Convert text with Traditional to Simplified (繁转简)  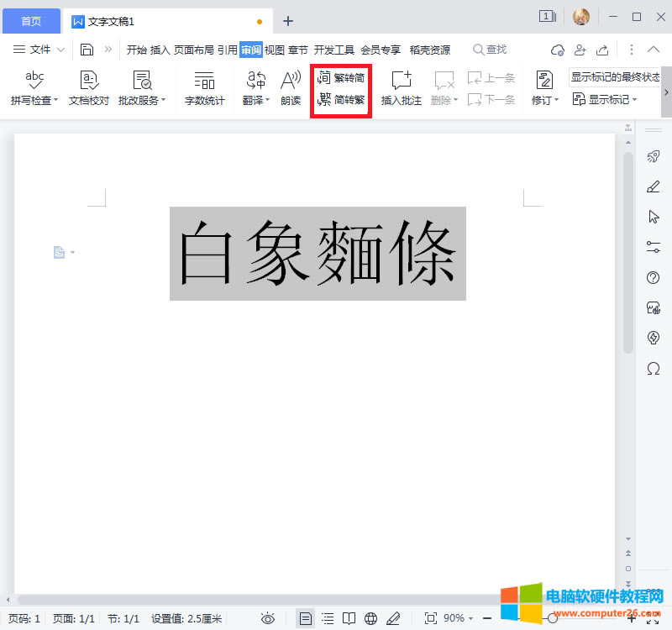pyautogui.click(x=340, y=79)
